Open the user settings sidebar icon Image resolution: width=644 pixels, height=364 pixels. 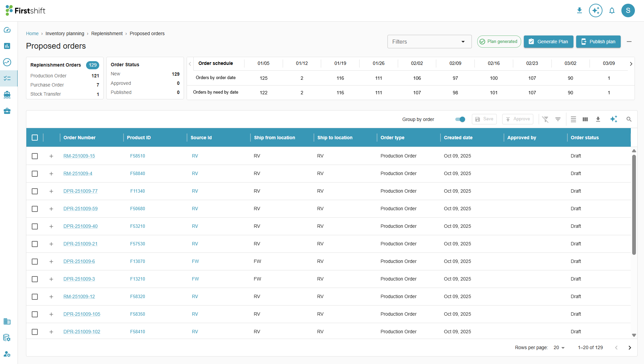tap(7, 354)
